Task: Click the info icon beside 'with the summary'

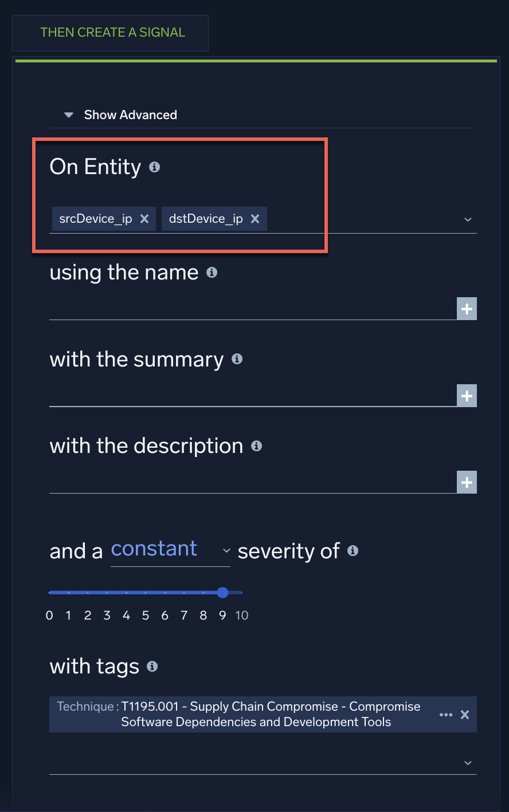Action: (237, 360)
